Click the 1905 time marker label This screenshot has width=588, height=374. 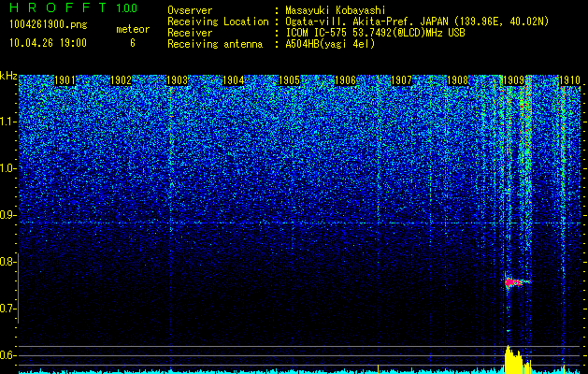point(290,80)
